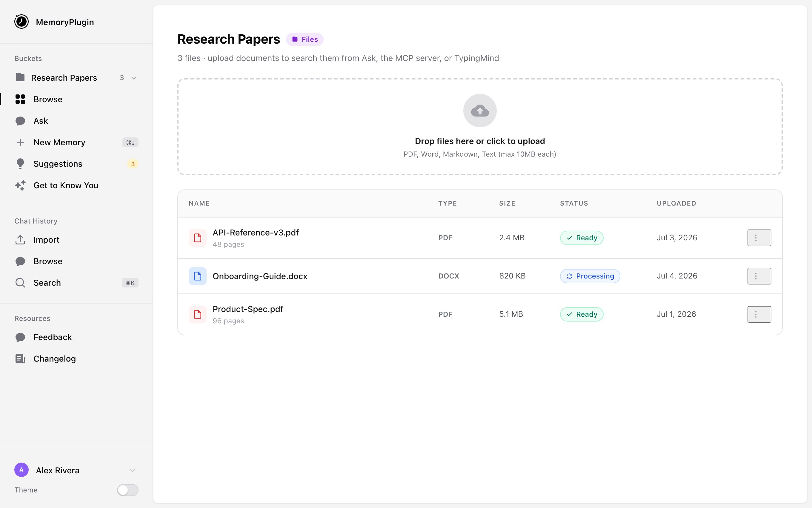This screenshot has width=812, height=508.
Task: Click the PDF file icon for Product-Spec.pdf
Action: (198, 314)
